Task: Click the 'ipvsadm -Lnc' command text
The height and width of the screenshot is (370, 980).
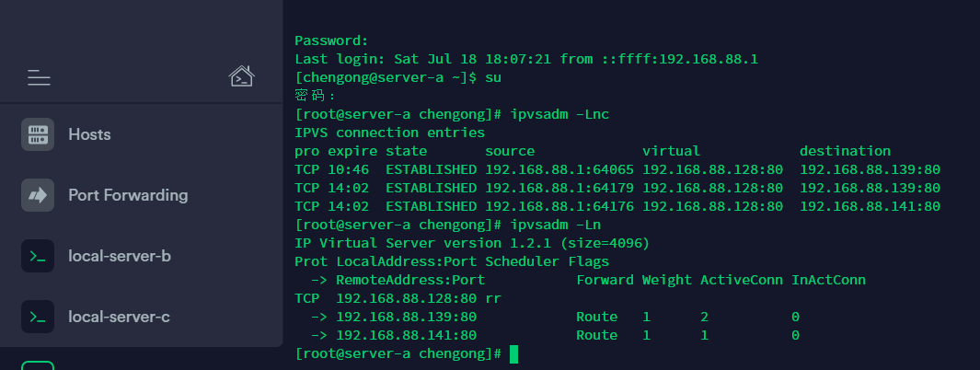Action: 559,114
